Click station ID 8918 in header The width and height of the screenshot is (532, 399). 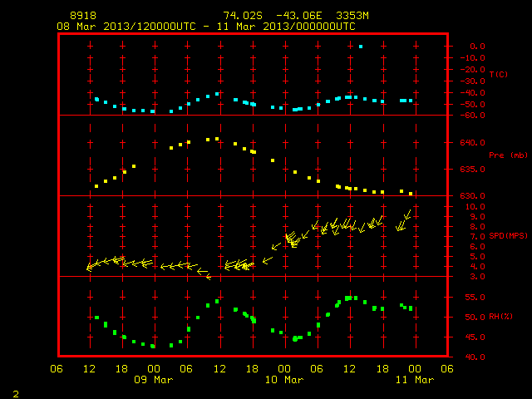pos(83,16)
